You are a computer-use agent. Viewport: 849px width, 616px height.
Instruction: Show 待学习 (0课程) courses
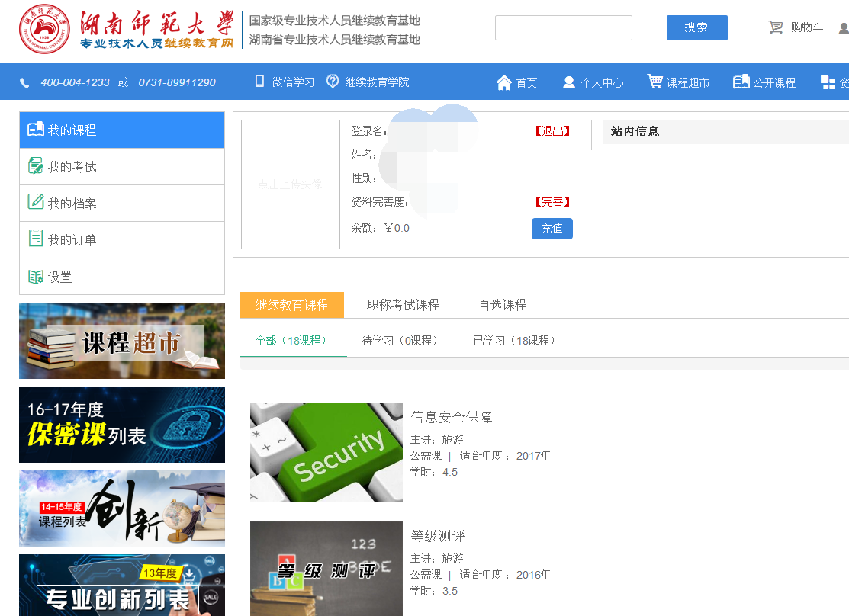(401, 341)
